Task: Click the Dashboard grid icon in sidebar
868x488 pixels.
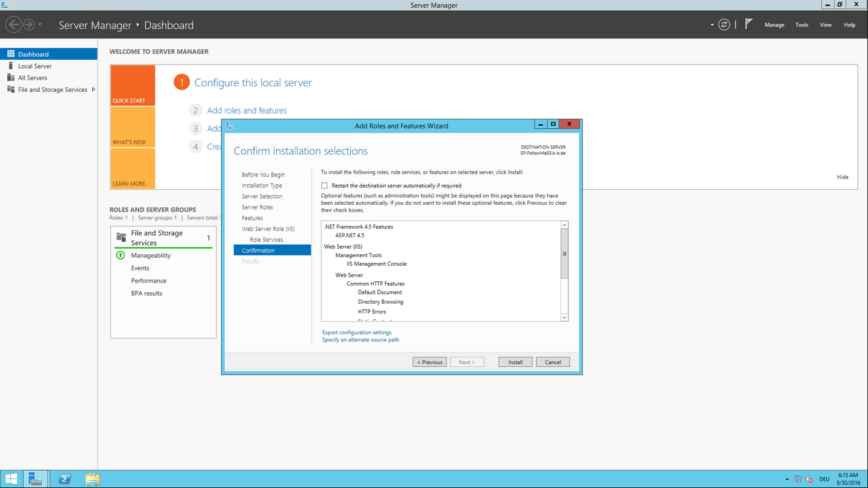Action: [10, 54]
